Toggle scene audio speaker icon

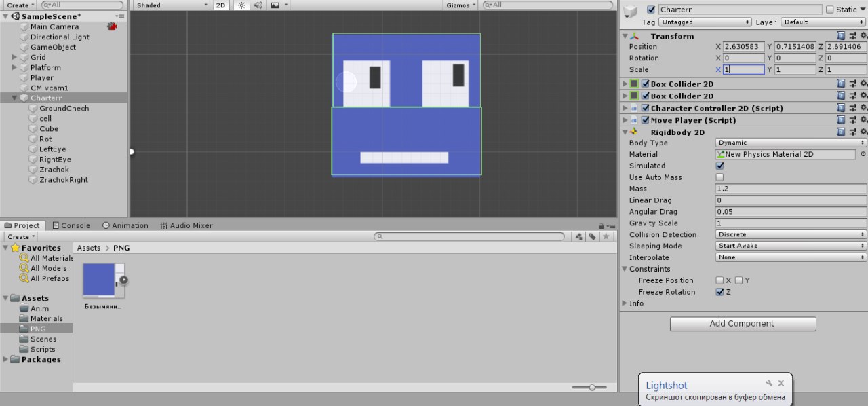pos(258,5)
